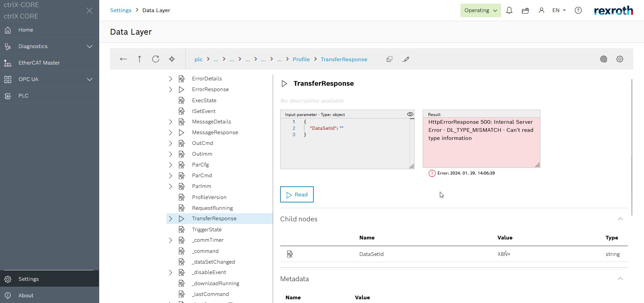Expand OPC UA menu in sidebar
Image resolution: width=644 pixels, height=303 pixels.
(89, 79)
